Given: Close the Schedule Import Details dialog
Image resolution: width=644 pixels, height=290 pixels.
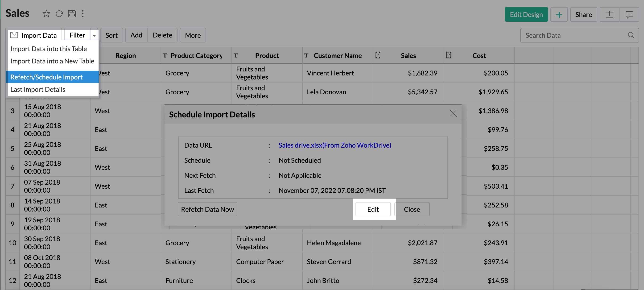Looking at the screenshot, I should pos(453,113).
